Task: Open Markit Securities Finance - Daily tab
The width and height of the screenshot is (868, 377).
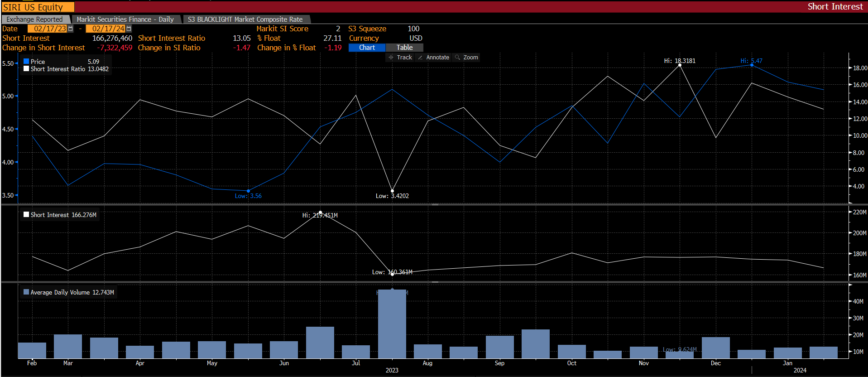Action: 125,19
